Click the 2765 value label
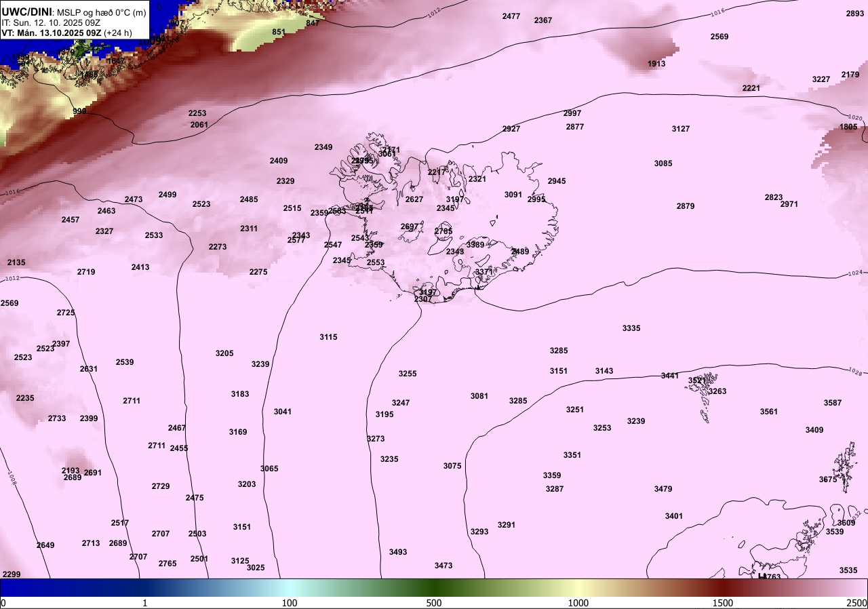The width and height of the screenshot is (868, 609). [x=167, y=564]
